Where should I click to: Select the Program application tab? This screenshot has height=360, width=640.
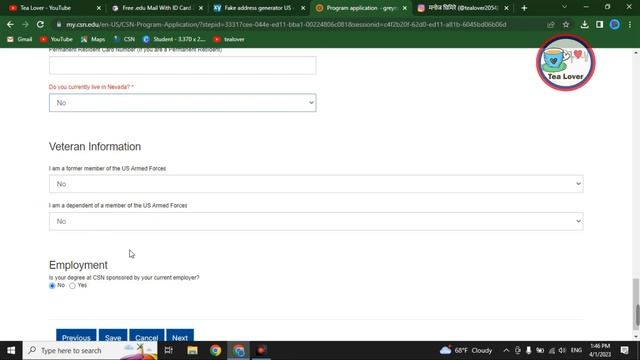click(361, 8)
